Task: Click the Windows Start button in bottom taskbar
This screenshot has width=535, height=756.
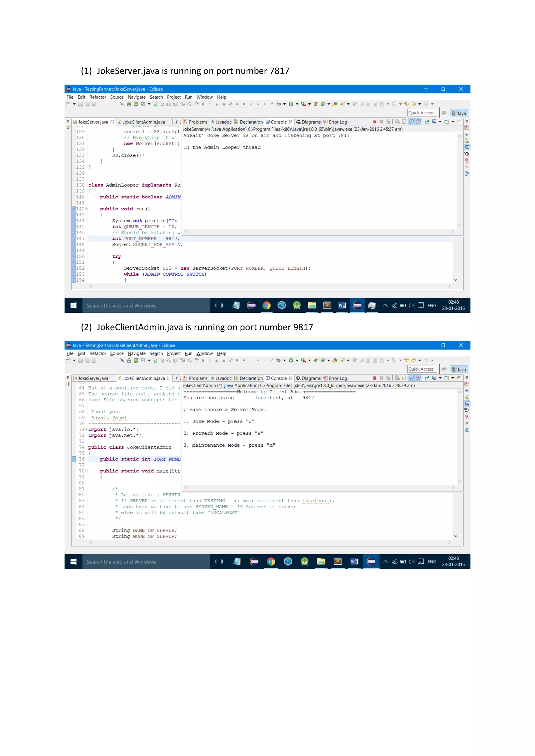Action: pyautogui.click(x=73, y=562)
